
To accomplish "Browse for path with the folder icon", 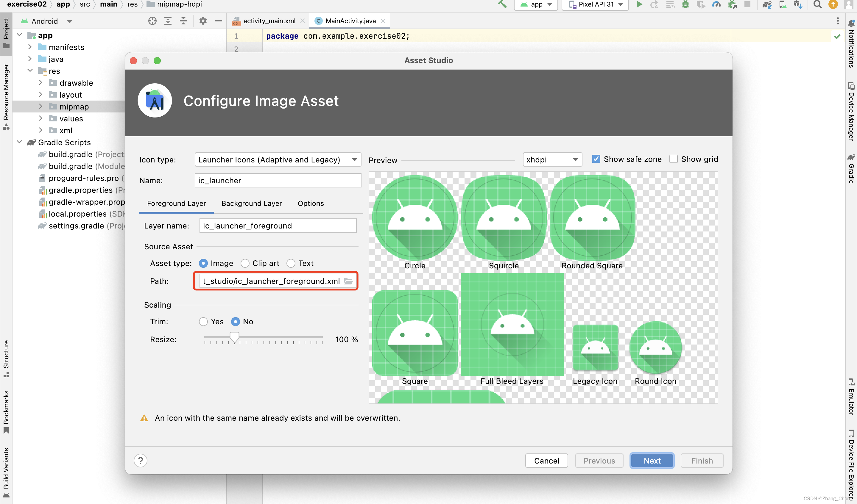I will (348, 281).
